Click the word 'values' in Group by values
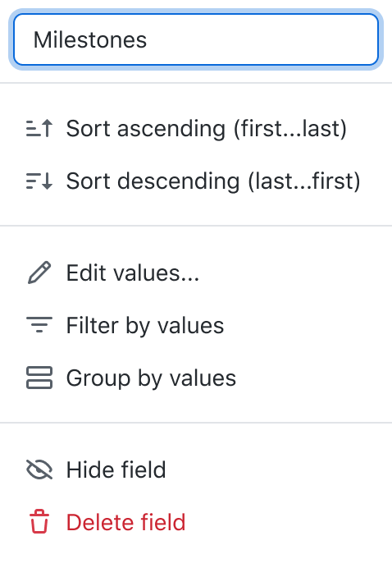This screenshot has height=568, width=392. (x=203, y=378)
